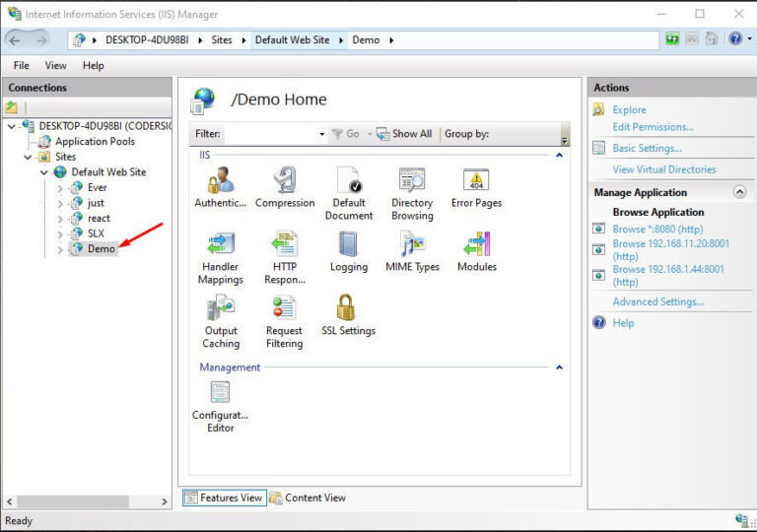Open the View menu
Screen dimensions: 757x532
(x=56, y=66)
